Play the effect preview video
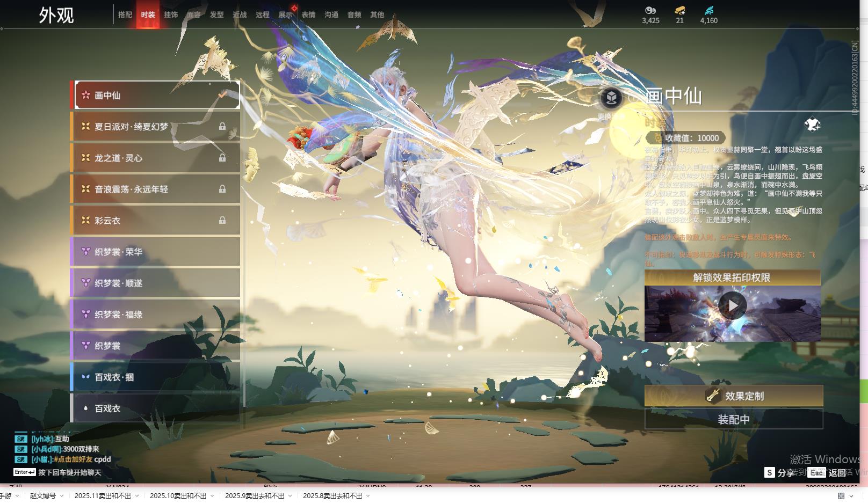The width and height of the screenshot is (868, 504). [733, 305]
